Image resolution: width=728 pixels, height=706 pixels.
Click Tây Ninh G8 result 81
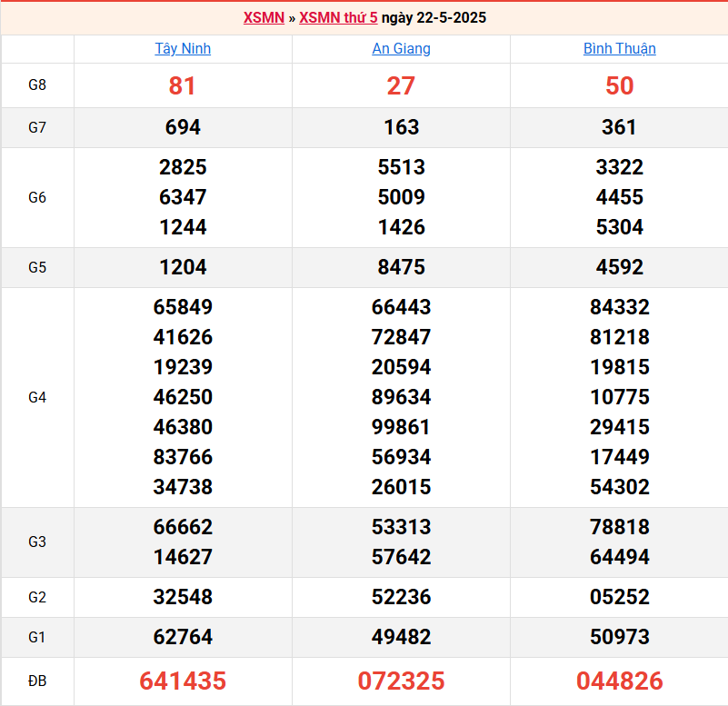coord(182,86)
